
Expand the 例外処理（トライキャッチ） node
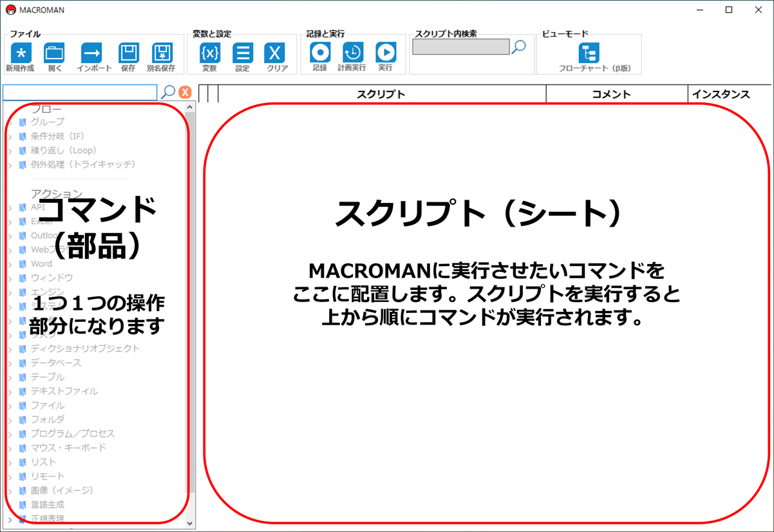click(x=10, y=165)
